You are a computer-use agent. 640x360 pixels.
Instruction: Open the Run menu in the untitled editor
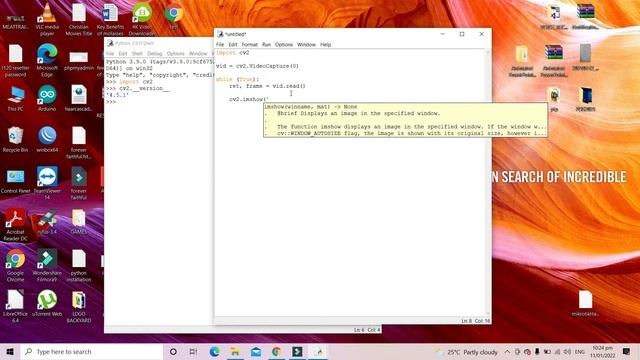[266, 44]
